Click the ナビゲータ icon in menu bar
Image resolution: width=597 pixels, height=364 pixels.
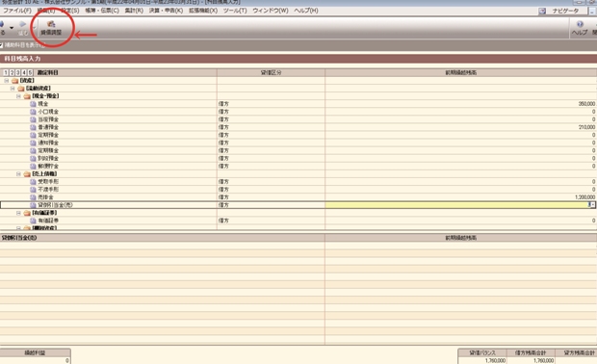542,11
